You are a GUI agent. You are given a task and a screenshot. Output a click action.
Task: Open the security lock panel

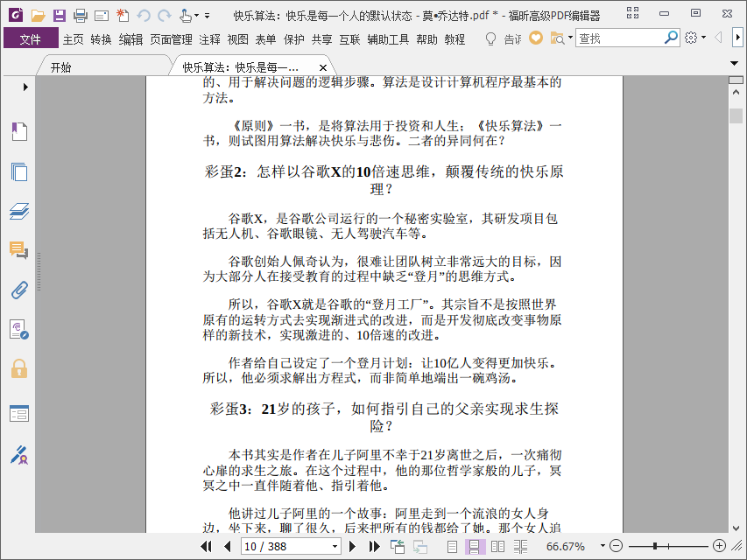(x=19, y=368)
